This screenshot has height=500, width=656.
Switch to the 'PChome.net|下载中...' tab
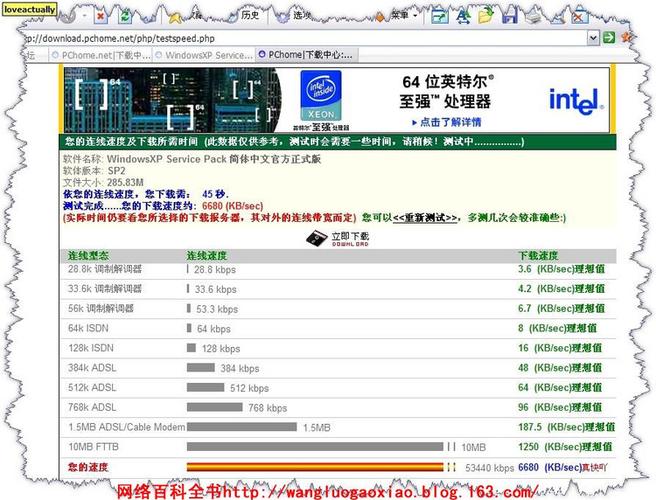100,55
